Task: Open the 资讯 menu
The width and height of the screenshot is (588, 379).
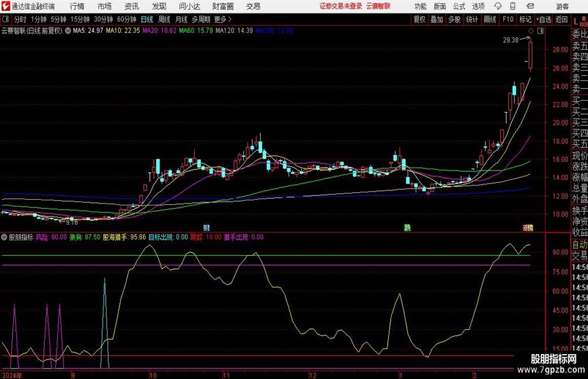Action: [132, 6]
